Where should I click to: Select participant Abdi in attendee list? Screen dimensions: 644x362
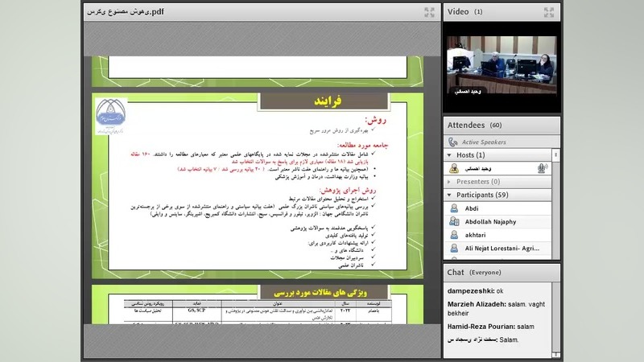pyautogui.click(x=497, y=208)
